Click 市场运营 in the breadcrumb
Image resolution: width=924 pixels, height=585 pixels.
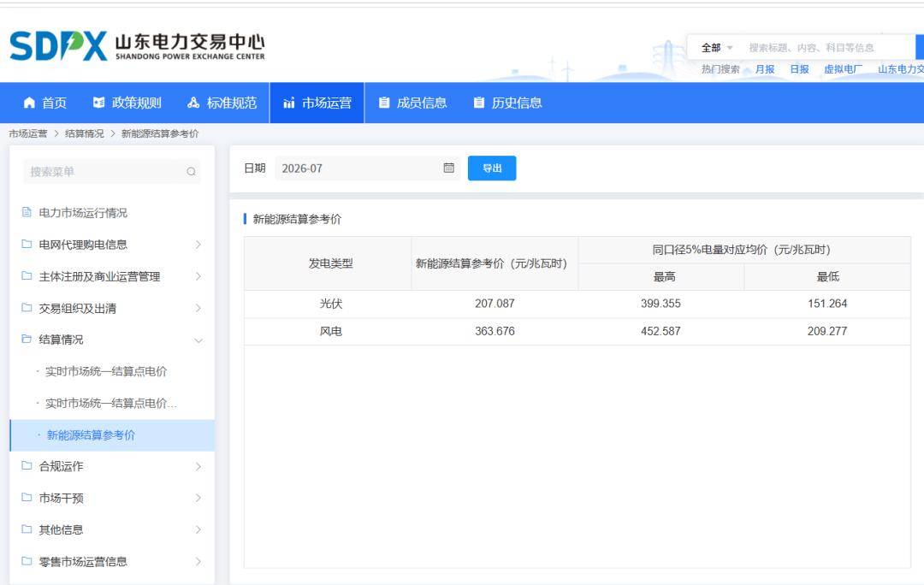27,133
